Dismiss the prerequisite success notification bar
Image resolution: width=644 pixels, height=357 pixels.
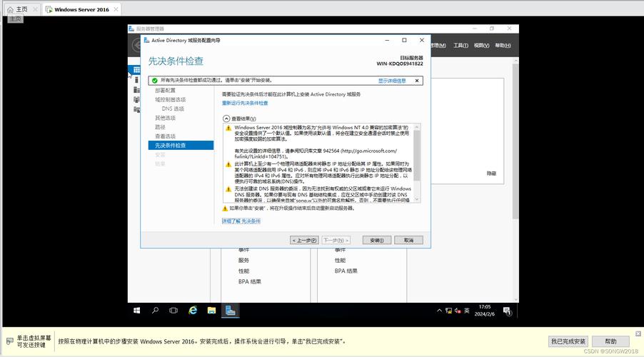417,81
